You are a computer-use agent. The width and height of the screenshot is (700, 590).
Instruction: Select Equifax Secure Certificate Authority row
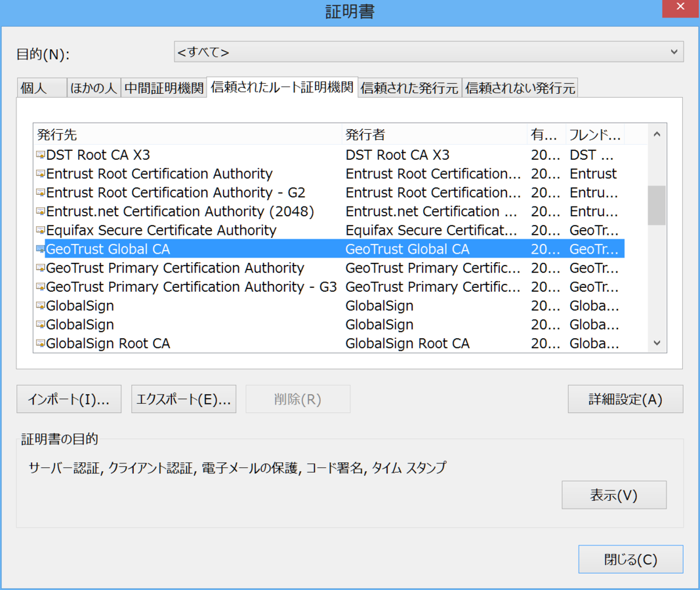click(329, 230)
